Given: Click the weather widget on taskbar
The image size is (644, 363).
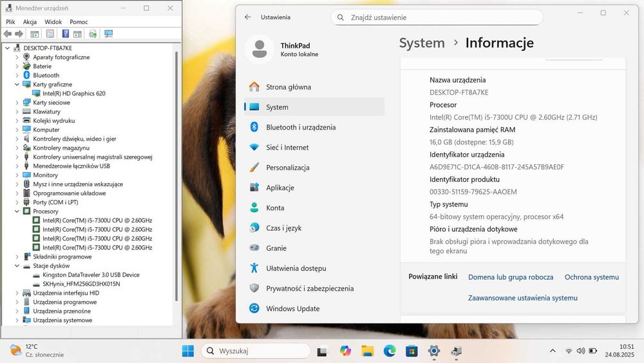Looking at the screenshot, I should pyautogui.click(x=37, y=351).
